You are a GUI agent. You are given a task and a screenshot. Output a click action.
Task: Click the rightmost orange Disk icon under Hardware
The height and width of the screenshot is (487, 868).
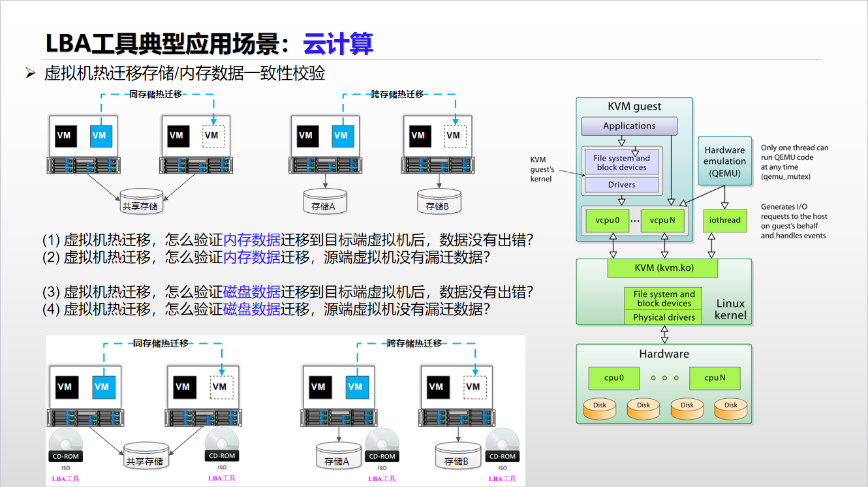tap(731, 409)
